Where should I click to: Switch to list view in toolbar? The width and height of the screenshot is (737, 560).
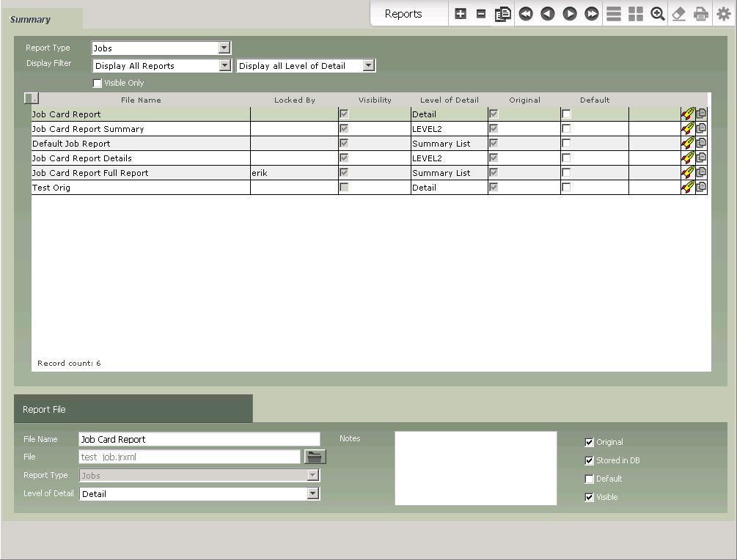coord(614,14)
